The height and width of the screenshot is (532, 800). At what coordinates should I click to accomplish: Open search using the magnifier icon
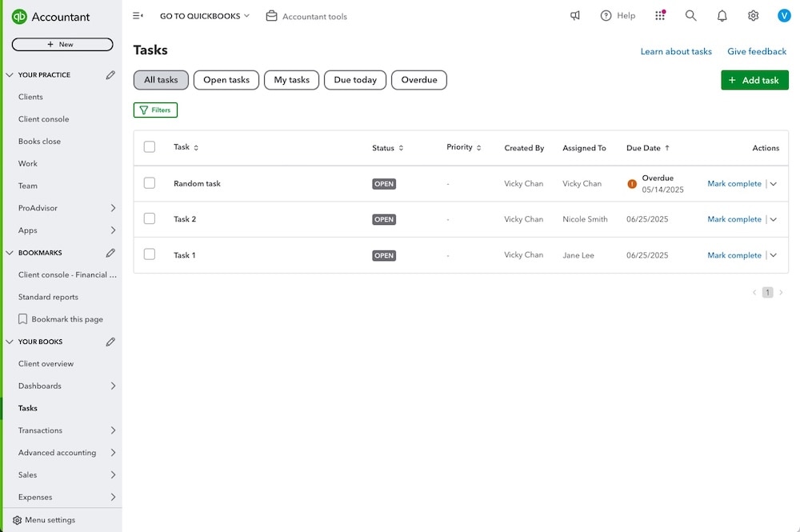pos(690,15)
